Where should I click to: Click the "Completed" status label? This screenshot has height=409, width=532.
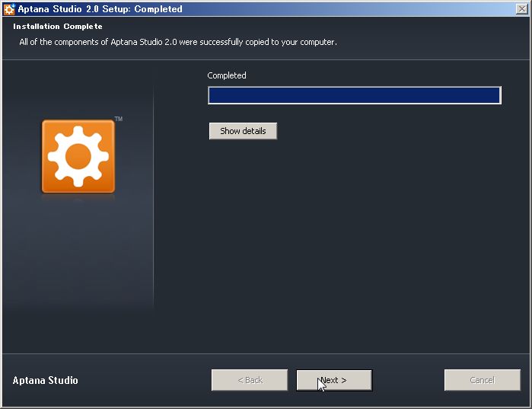[227, 75]
